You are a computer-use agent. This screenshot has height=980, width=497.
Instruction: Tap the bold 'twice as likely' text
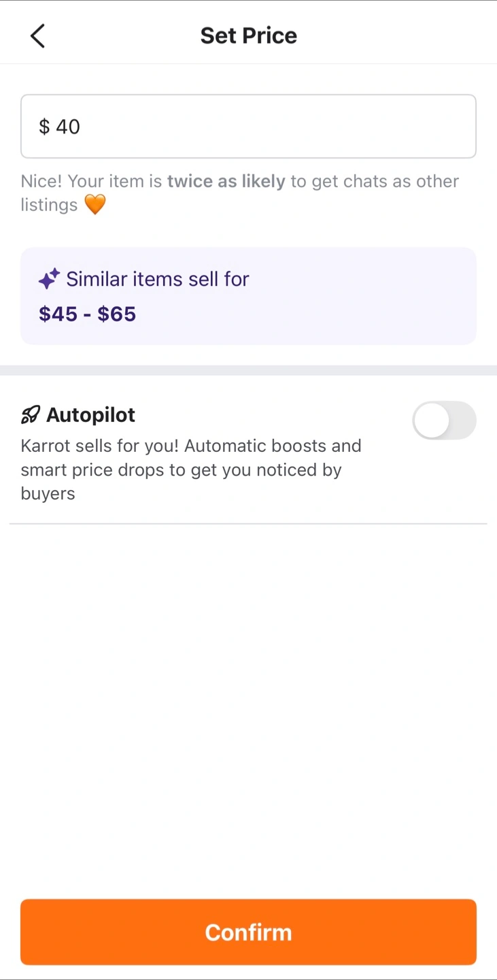(226, 181)
